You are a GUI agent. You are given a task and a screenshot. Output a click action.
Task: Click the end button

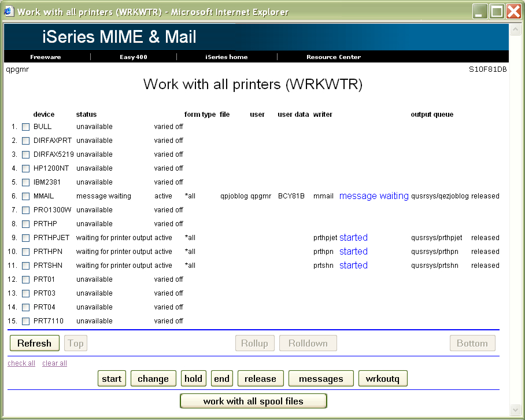[222, 378]
